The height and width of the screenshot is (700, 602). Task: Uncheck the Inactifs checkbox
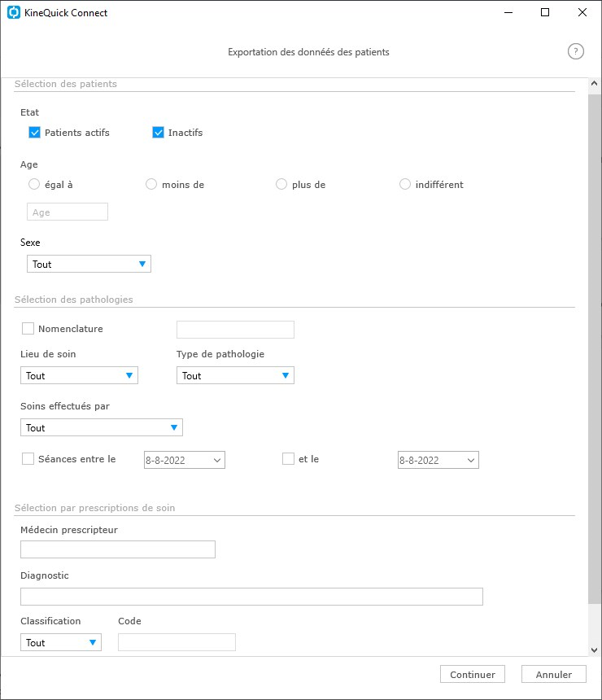click(158, 133)
